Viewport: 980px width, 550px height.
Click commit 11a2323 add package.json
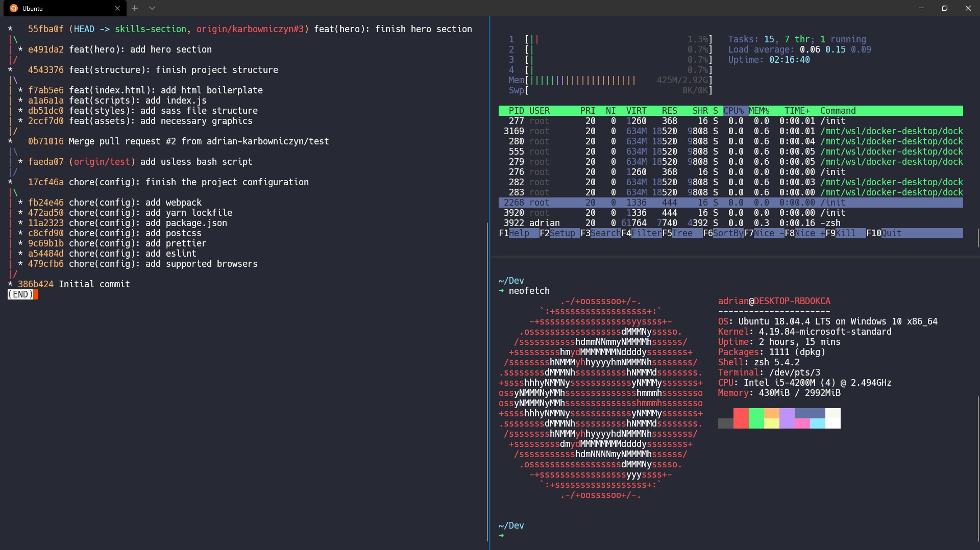(x=128, y=223)
